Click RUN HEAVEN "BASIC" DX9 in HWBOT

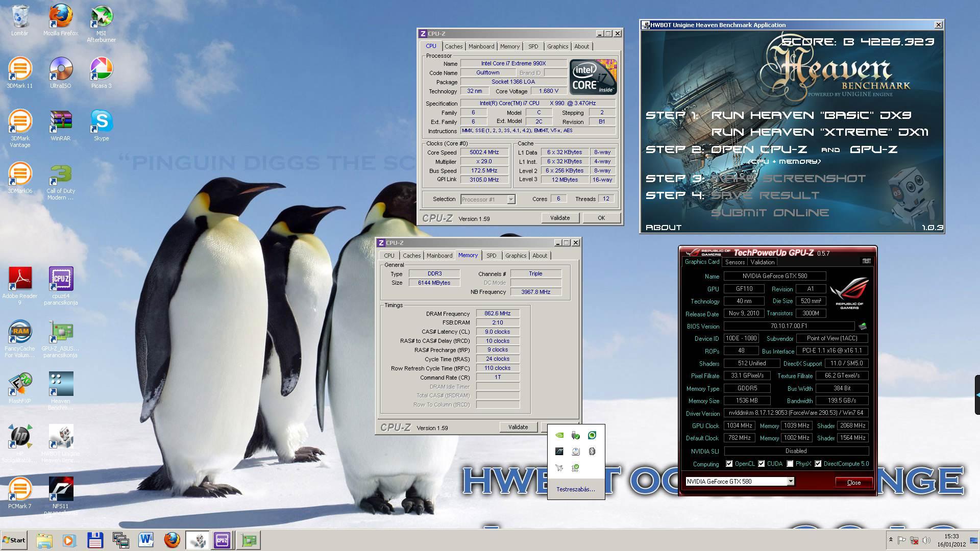point(811,115)
